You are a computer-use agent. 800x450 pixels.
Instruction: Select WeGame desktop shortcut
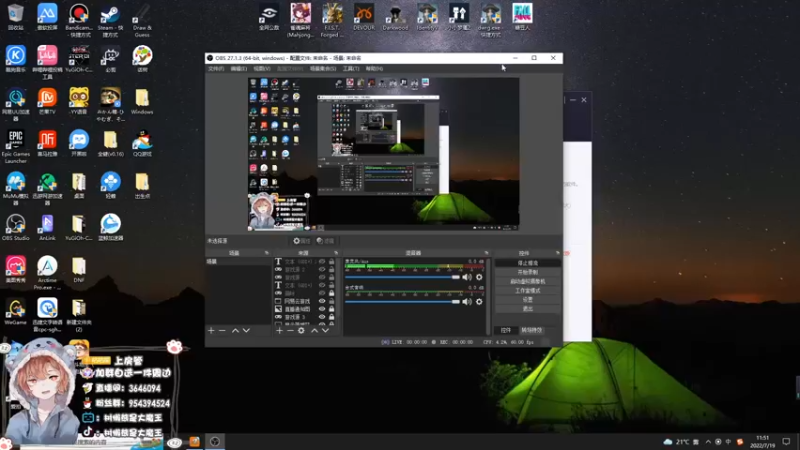click(x=16, y=312)
